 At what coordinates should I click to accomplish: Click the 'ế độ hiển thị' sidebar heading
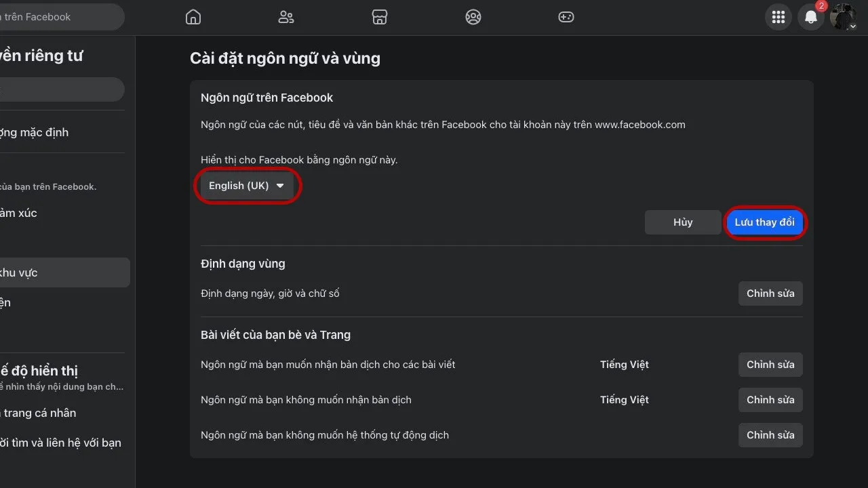(39, 371)
